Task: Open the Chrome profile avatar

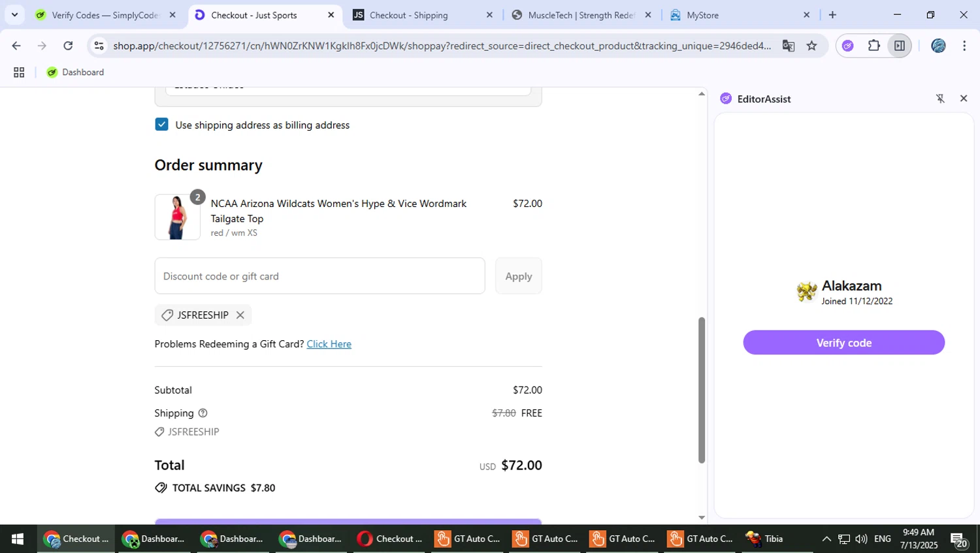Action: [x=938, y=46]
